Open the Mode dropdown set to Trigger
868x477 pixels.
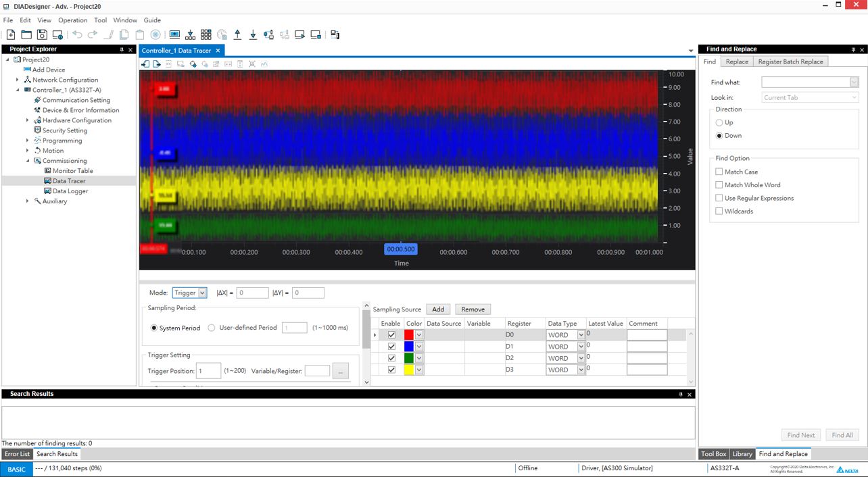pyautogui.click(x=202, y=293)
